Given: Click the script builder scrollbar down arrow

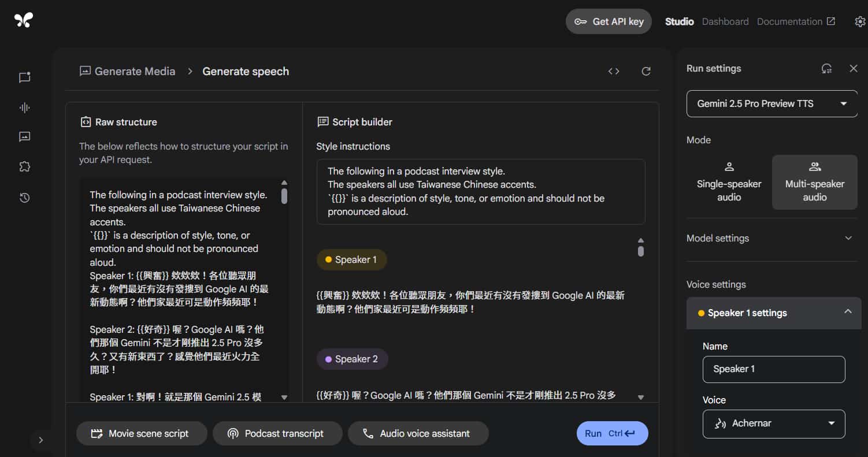Looking at the screenshot, I should tap(640, 397).
